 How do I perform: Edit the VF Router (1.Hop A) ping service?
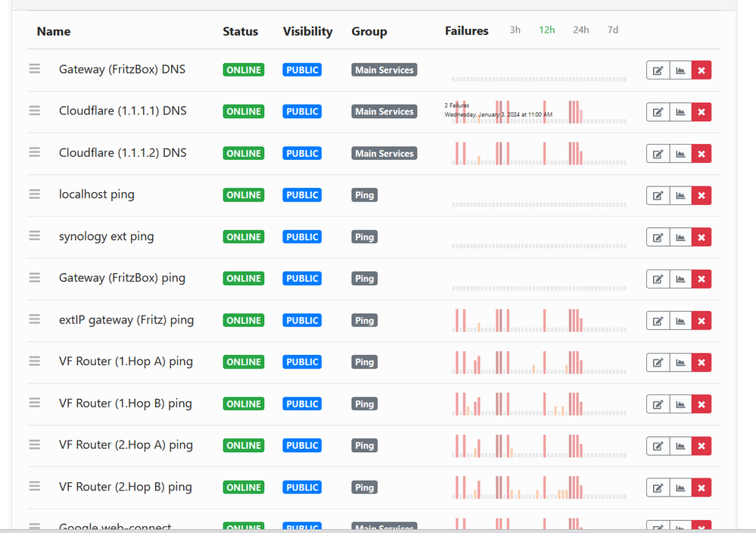pyautogui.click(x=658, y=362)
